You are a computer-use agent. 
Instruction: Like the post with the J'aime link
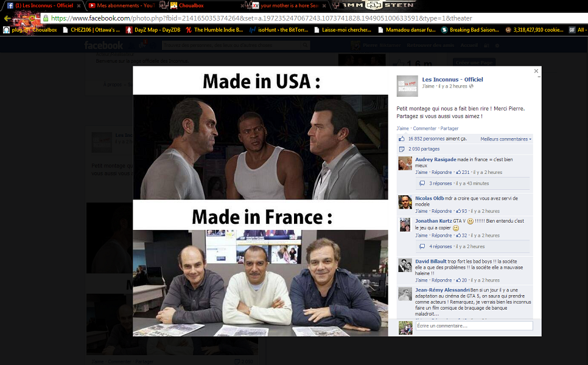tap(402, 128)
